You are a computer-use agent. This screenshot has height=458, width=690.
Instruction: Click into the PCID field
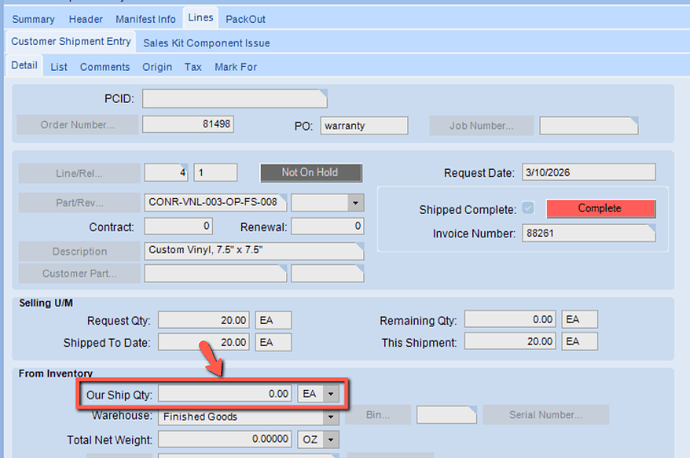pos(235,99)
